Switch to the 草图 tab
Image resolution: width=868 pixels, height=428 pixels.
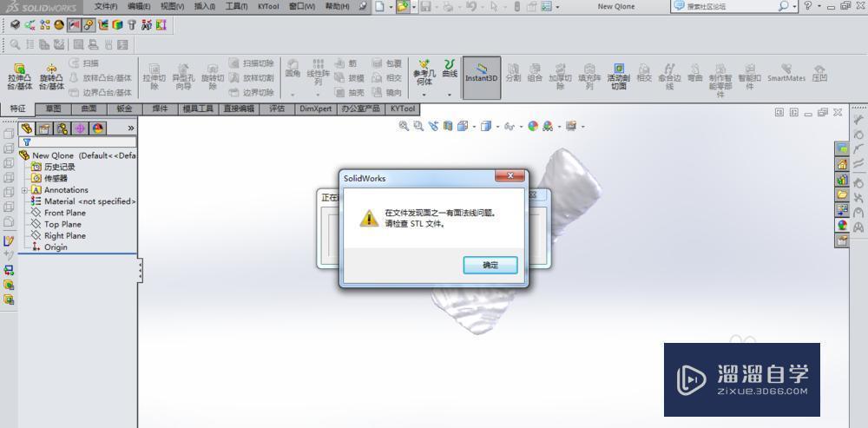click(x=53, y=109)
